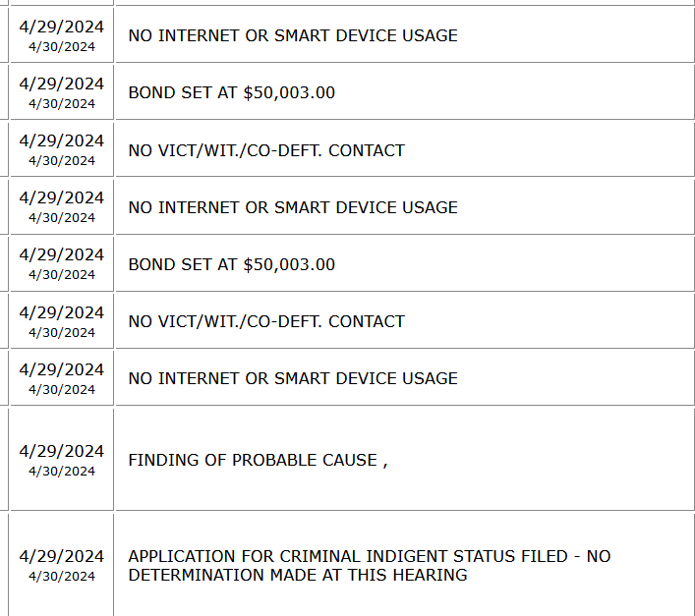Screen dimensions: 695x616
Task: Select 4/29/2024 date beside second NO VICT/WIT. entry
Action: coord(61,312)
